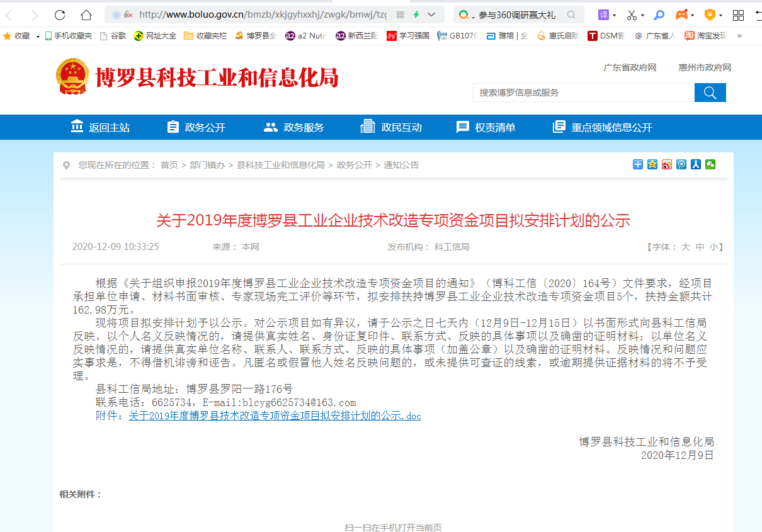This screenshot has height=532, width=762.
Task: Download the attached .doc file link
Action: point(275,416)
